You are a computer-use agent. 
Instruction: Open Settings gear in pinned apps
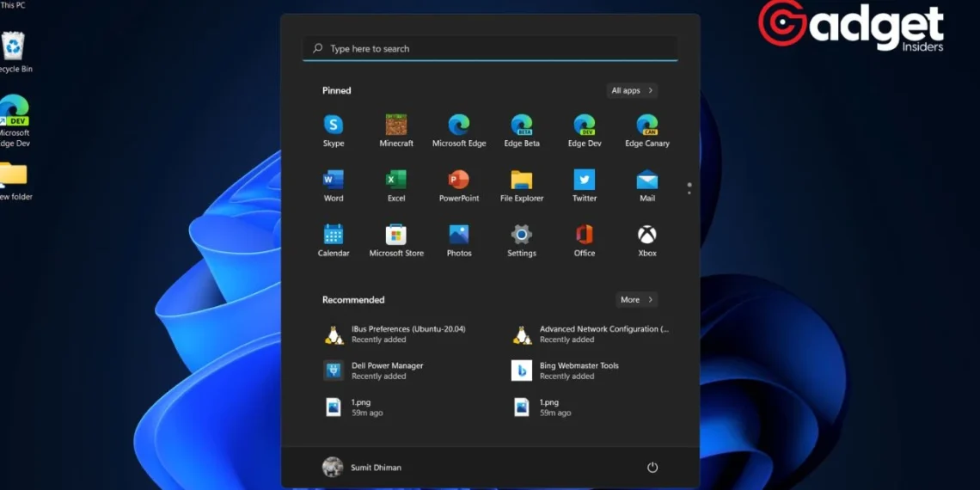tap(522, 236)
